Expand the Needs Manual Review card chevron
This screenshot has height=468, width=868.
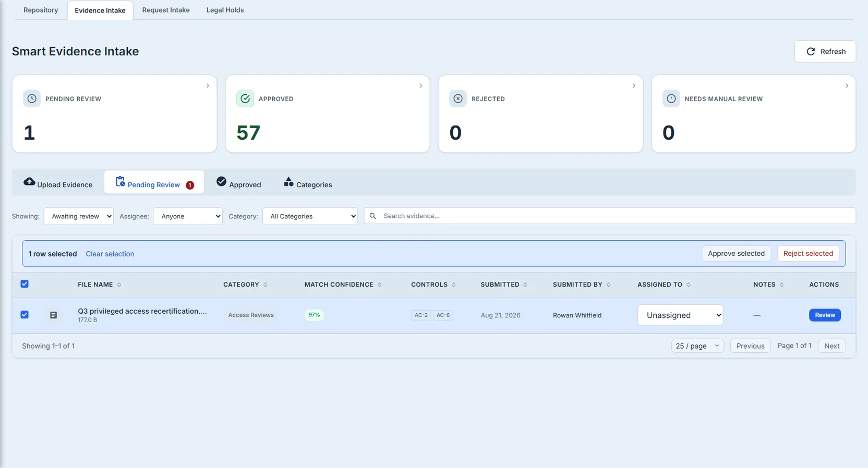(x=847, y=85)
